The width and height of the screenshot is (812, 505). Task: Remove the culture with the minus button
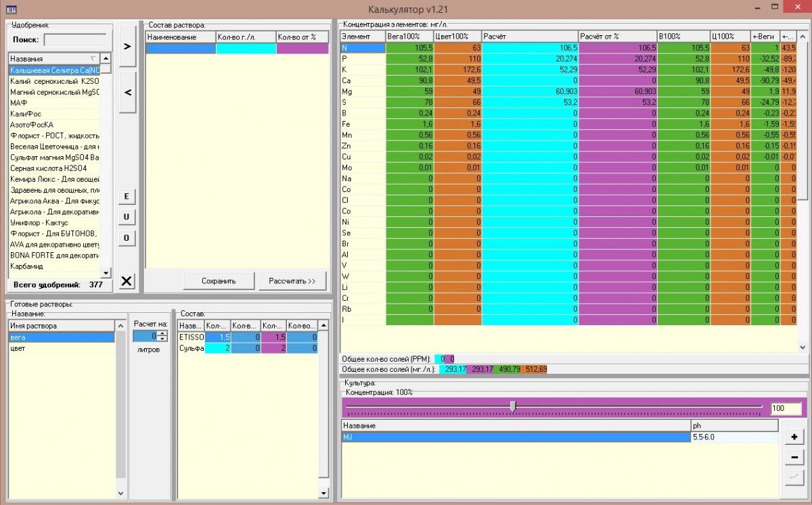point(793,458)
